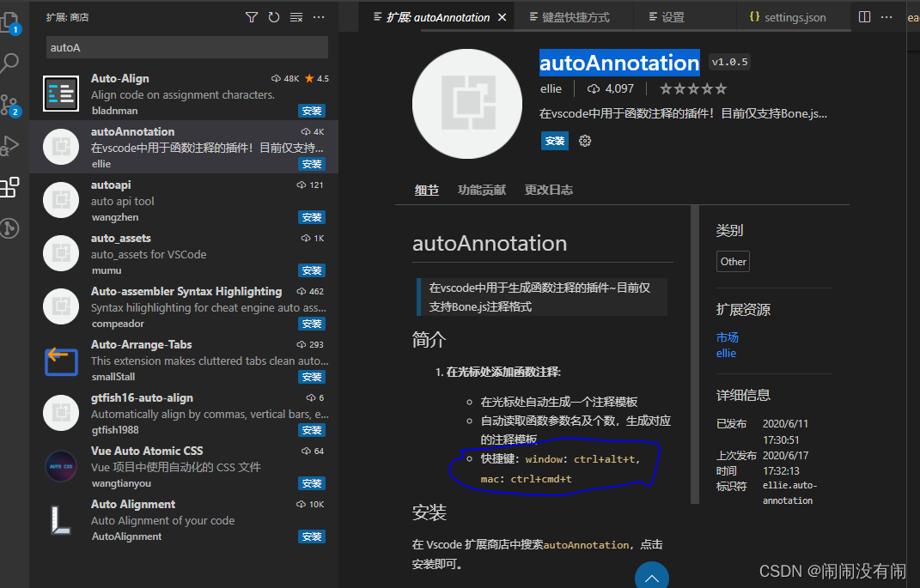
Task: Select the 细节 details tab
Action: (x=427, y=190)
